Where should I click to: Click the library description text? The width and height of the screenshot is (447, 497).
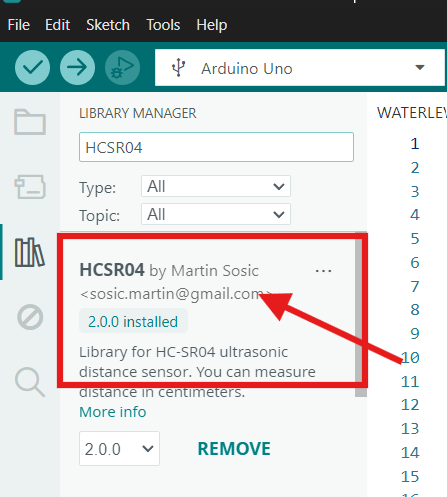[197, 372]
